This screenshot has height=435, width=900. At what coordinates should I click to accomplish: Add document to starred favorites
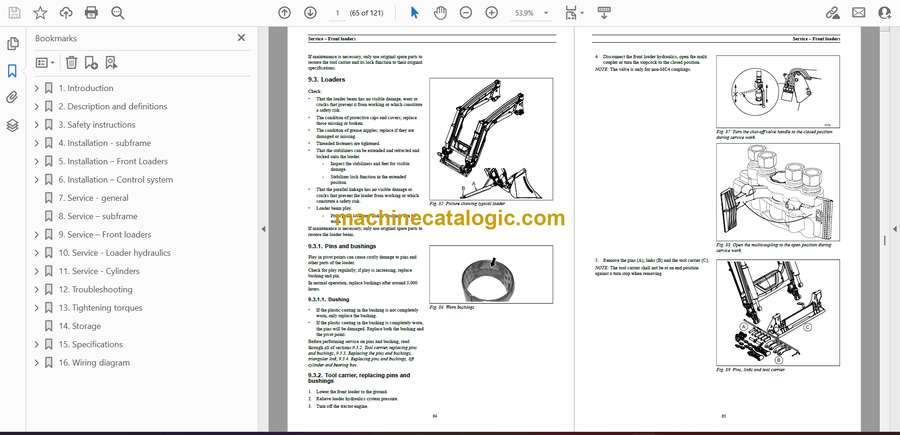point(40,13)
